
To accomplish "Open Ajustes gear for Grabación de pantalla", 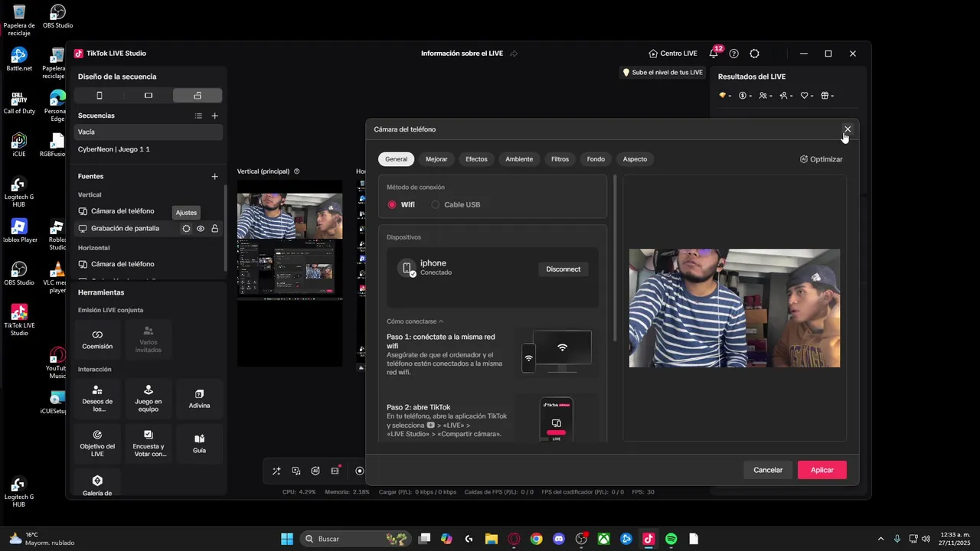I will coord(186,228).
